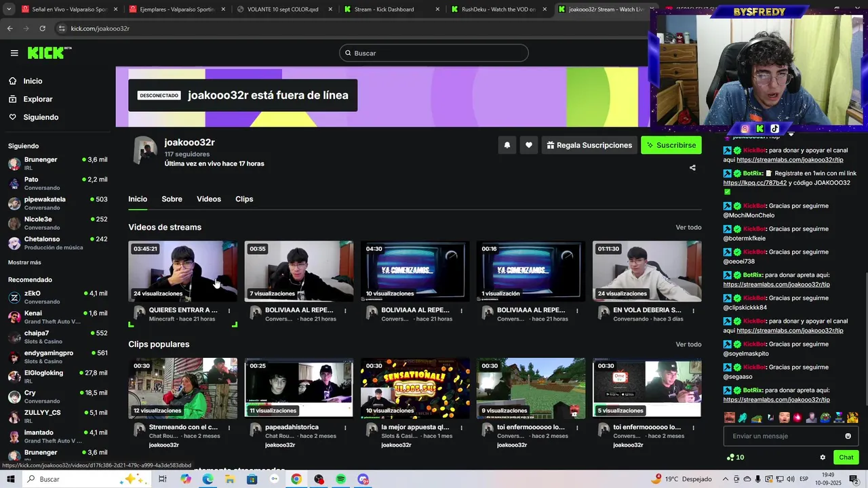The image size is (868, 488).
Task: Open the 03:45:21 stream video thumbnail
Action: pyautogui.click(x=183, y=271)
